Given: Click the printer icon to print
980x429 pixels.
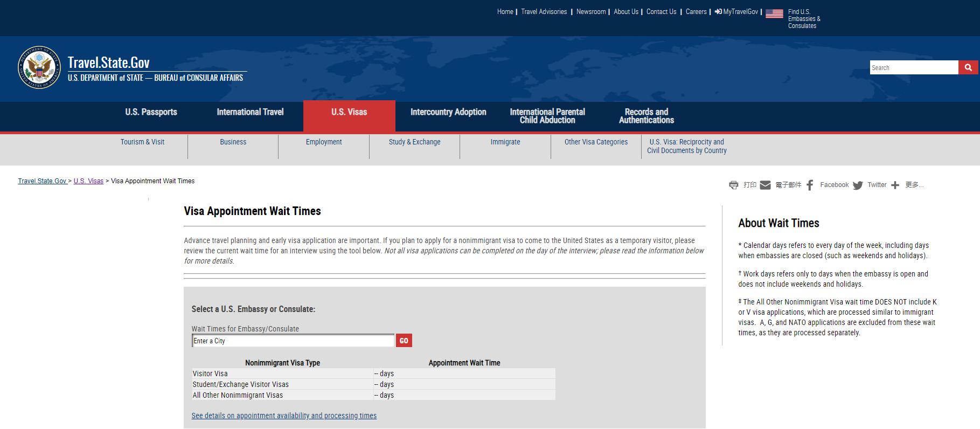Looking at the screenshot, I should 733,185.
